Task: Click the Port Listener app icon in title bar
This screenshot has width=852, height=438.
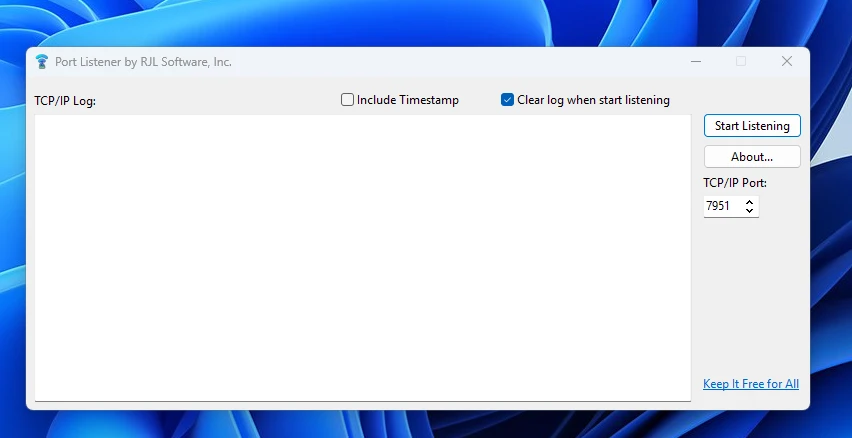Action: point(41,62)
